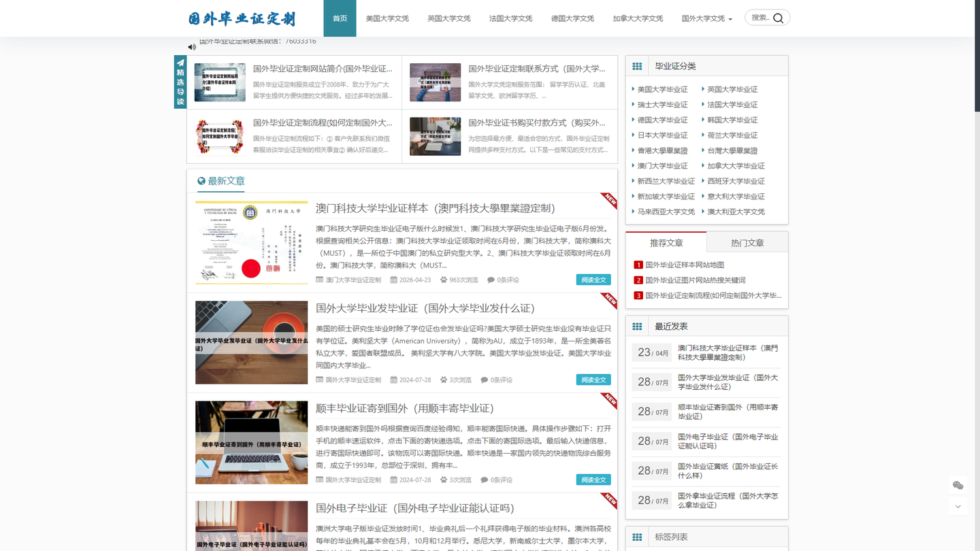Open featured card 国外毕业证定制网站简介
This screenshot has width=980, height=551.
coord(294,82)
